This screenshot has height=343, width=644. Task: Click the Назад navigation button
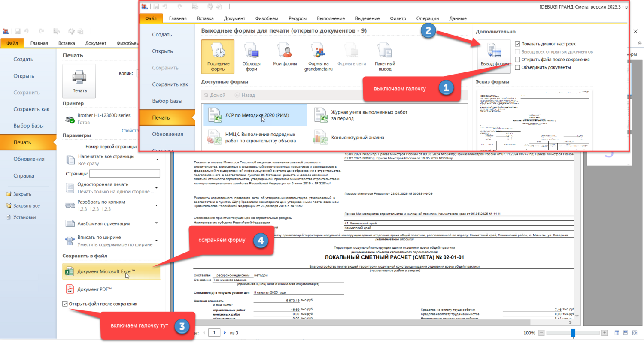(245, 95)
